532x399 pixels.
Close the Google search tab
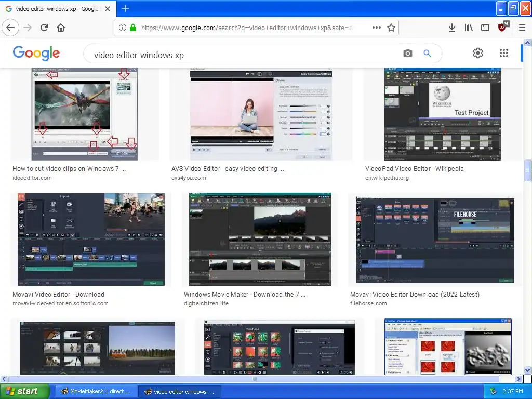(x=108, y=9)
